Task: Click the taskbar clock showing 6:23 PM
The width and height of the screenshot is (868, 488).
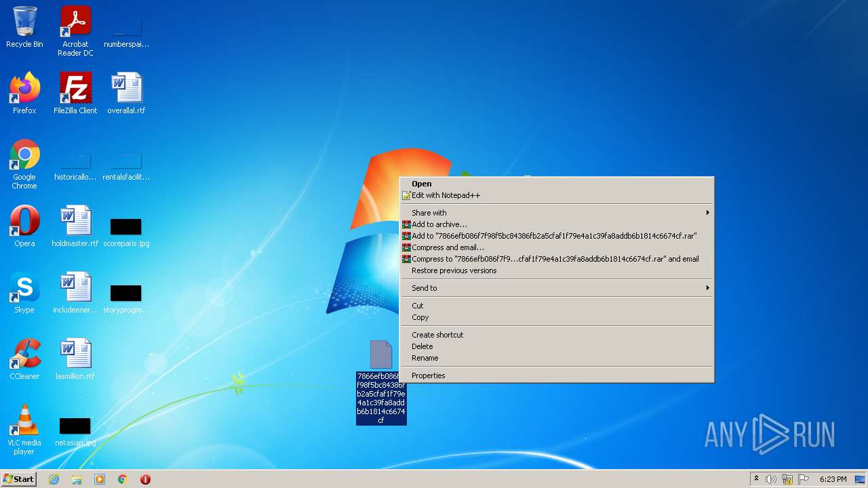Action: [x=833, y=479]
